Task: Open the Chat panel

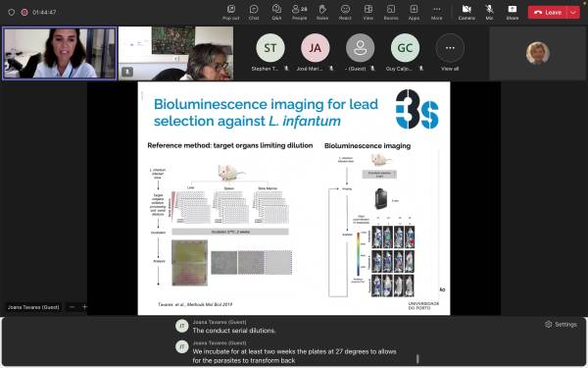Action: (254, 12)
